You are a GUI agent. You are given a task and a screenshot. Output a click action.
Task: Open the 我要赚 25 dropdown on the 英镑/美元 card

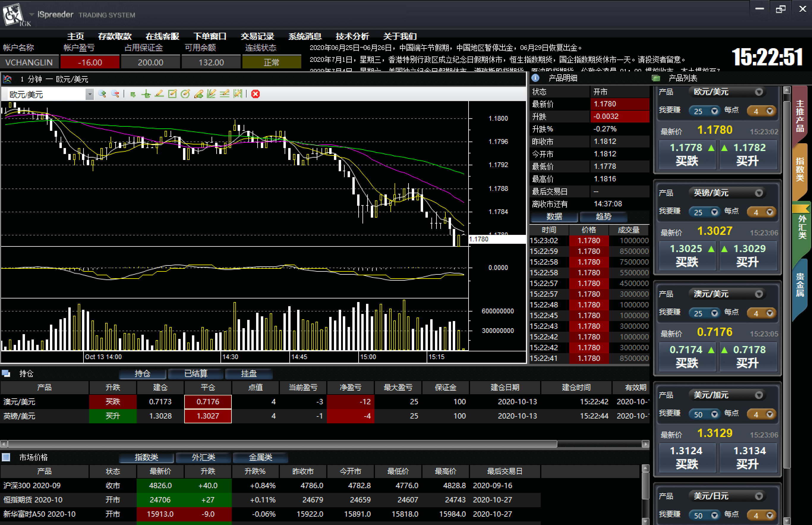coord(704,212)
